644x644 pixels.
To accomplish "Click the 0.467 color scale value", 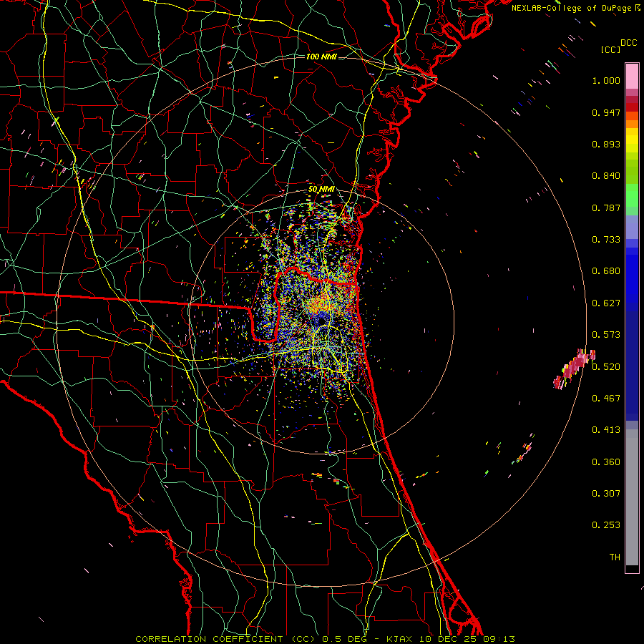I will point(606,399).
